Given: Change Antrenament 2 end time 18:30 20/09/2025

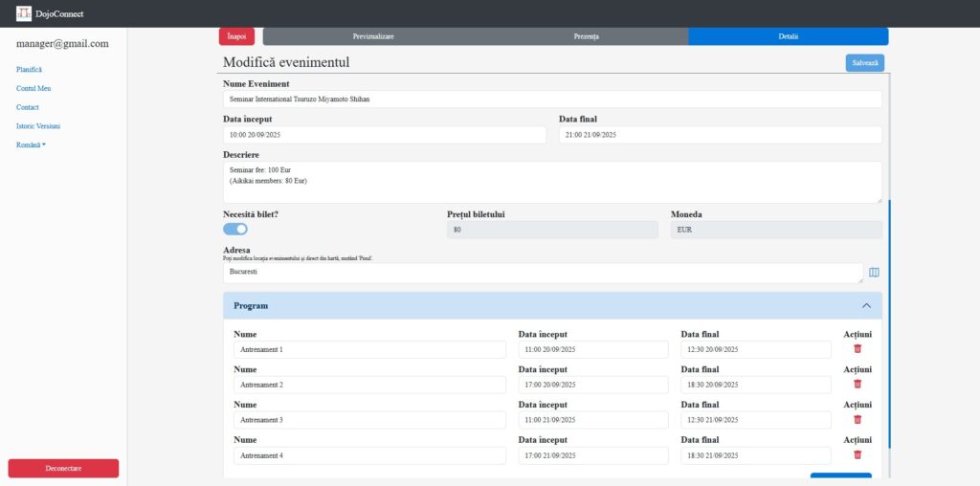Looking at the screenshot, I should (756, 385).
